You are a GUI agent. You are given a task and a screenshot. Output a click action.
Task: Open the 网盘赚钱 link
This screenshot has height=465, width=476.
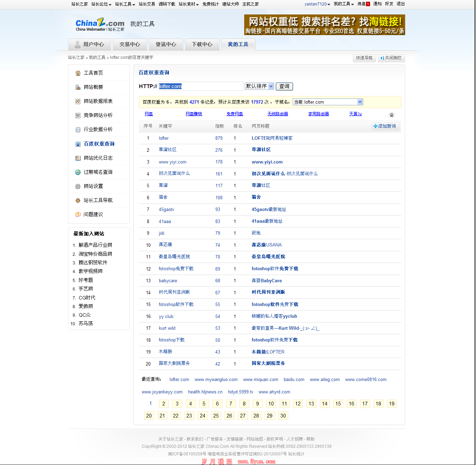coord(194,114)
